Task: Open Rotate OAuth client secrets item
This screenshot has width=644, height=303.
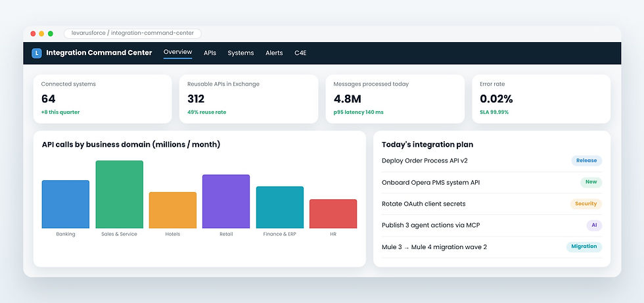Action: 492,204
